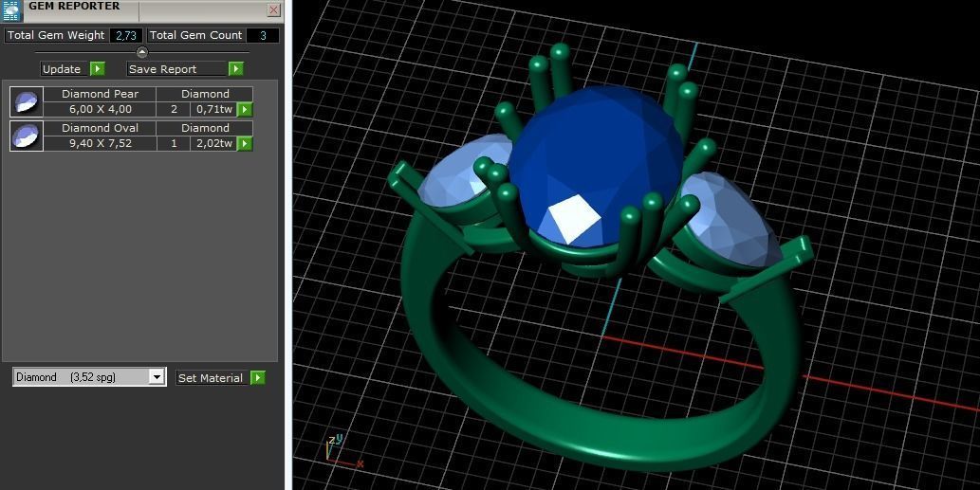Click the '0,71tw' weight cell
Screen dimensions: 980x490
click(x=214, y=109)
